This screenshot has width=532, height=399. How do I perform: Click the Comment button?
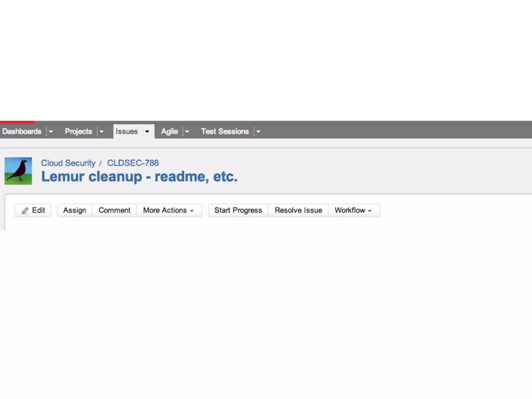(114, 210)
